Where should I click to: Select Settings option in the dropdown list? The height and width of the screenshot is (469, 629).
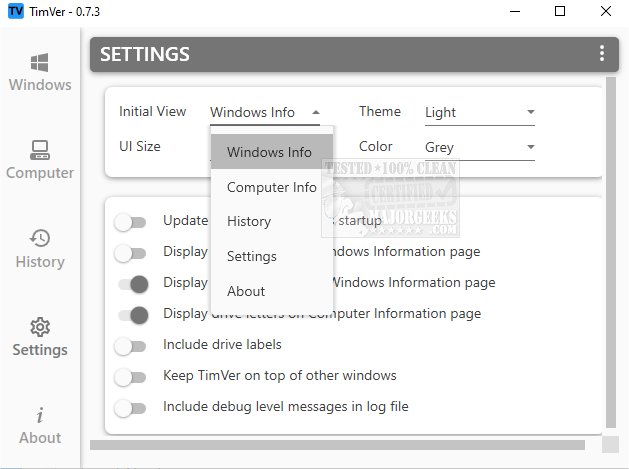(x=252, y=256)
